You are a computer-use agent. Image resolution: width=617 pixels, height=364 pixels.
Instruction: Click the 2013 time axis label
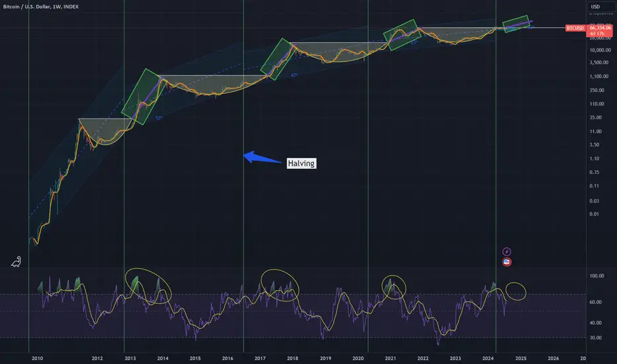click(130, 359)
